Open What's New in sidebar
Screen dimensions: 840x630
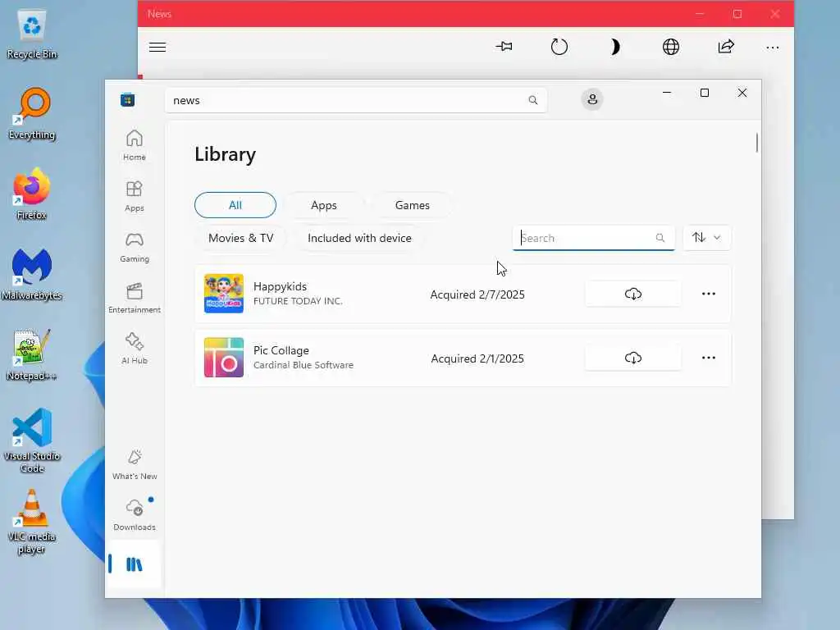point(135,464)
